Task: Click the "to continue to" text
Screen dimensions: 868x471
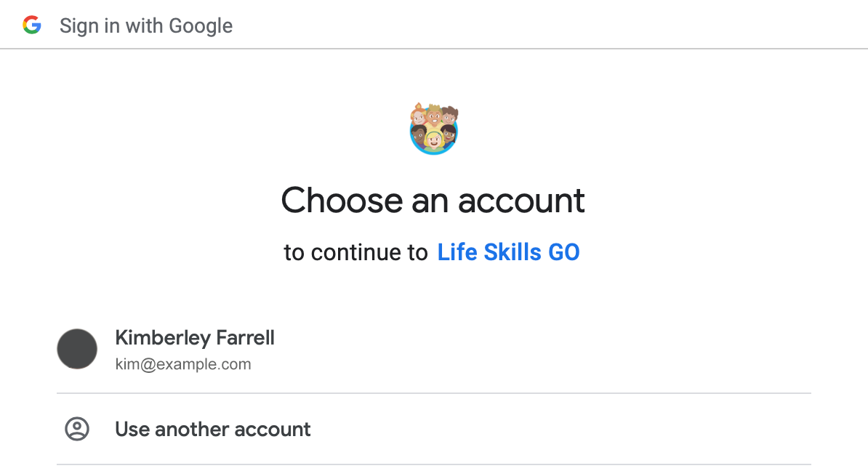Action: click(x=355, y=252)
